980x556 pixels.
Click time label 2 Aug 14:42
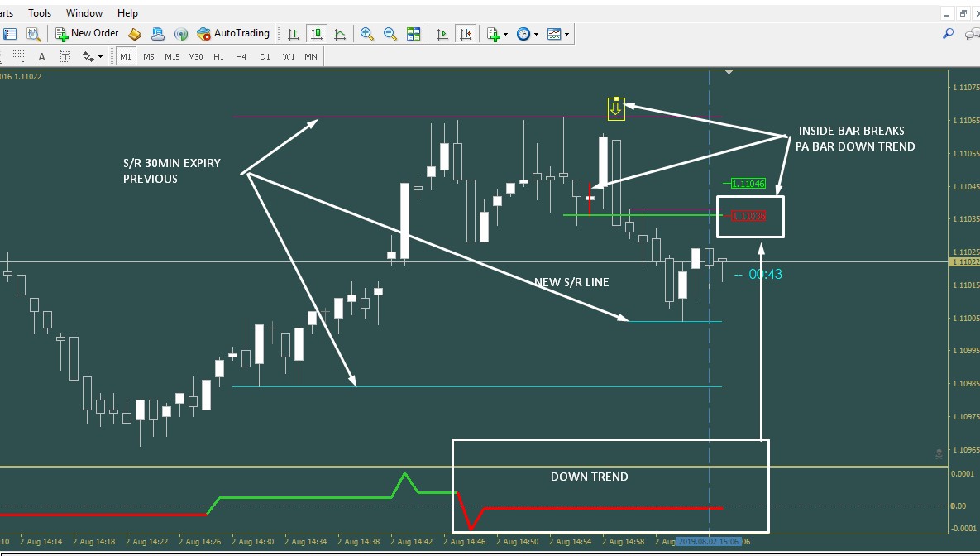tap(411, 542)
